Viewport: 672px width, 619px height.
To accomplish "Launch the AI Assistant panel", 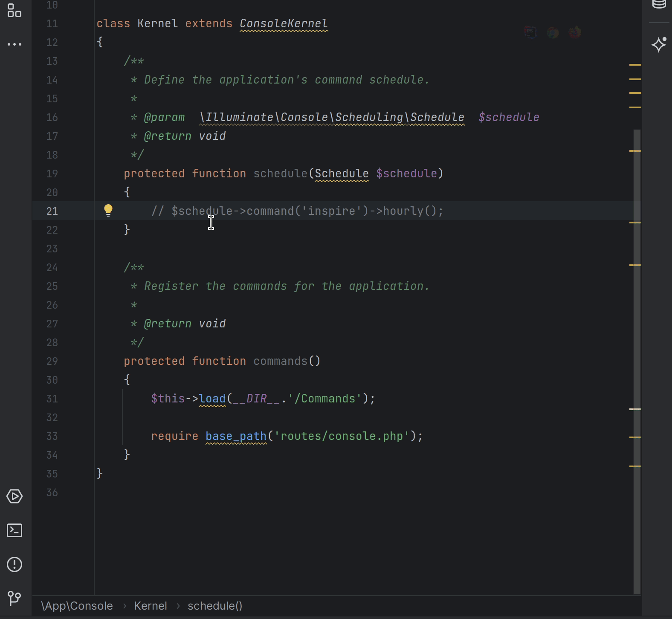I will [659, 44].
